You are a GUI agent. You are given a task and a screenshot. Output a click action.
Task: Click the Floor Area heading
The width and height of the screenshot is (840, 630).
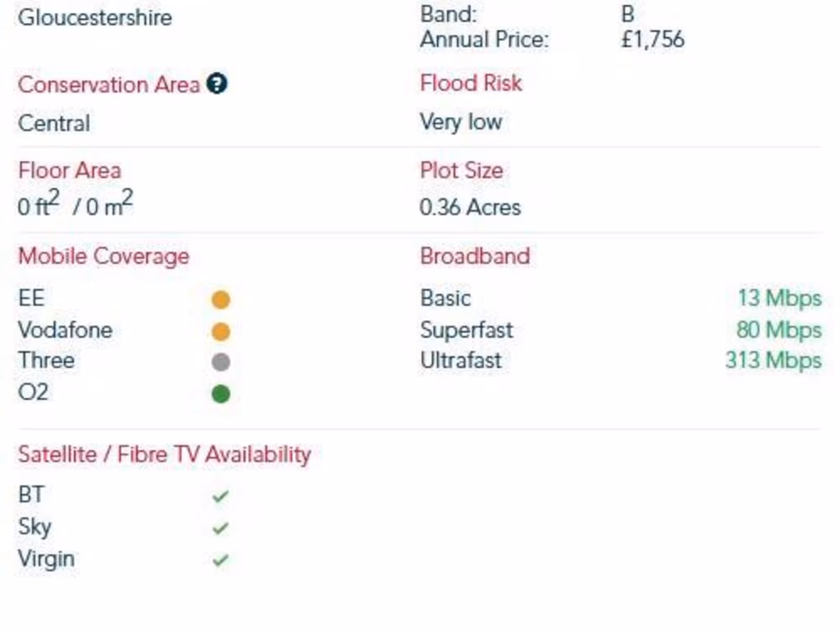tap(70, 171)
